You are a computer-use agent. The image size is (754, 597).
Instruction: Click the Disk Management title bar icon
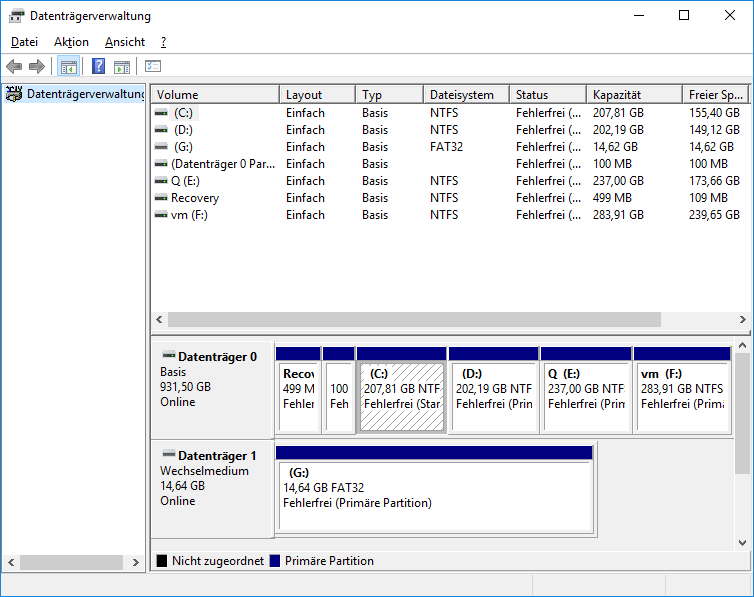[16, 16]
